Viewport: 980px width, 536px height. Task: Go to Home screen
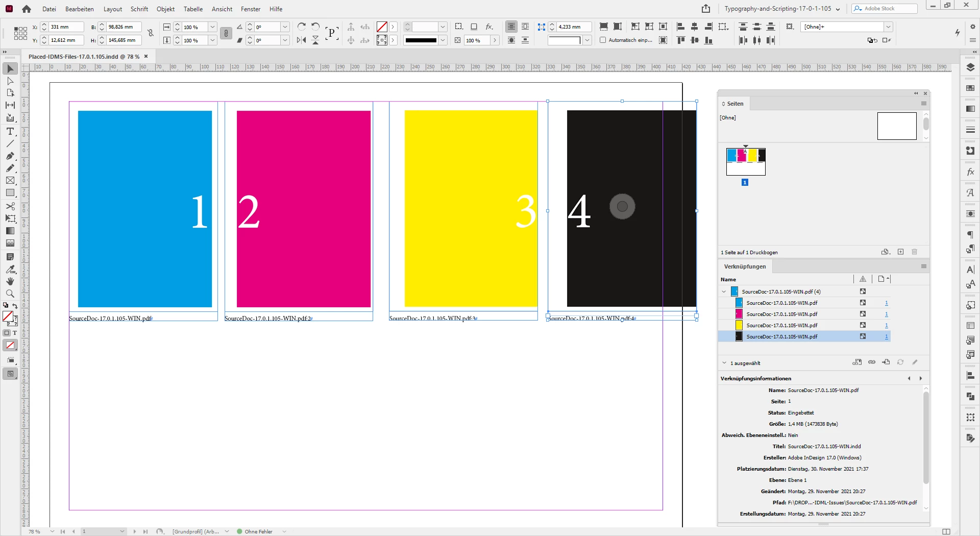(x=27, y=9)
